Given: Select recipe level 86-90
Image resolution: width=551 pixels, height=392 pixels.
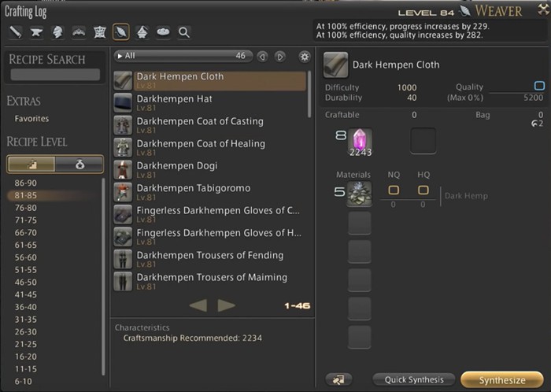Looking at the screenshot, I should pos(26,183).
